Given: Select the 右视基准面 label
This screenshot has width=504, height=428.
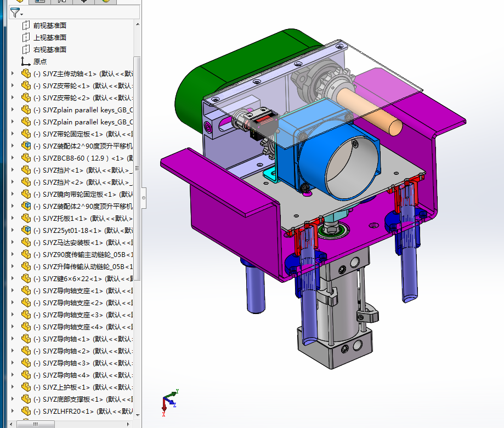Looking at the screenshot, I should coord(50,49).
